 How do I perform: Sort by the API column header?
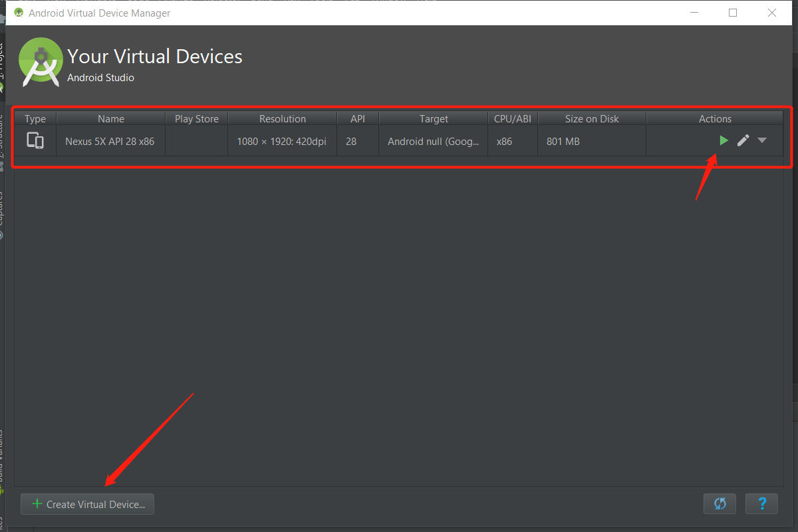[358, 119]
